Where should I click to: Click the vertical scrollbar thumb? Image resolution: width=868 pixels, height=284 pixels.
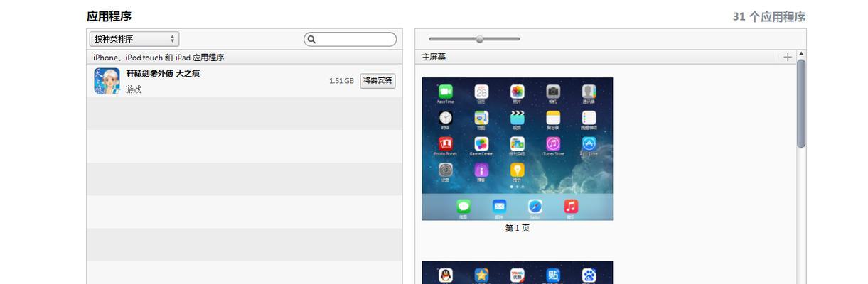point(801,104)
